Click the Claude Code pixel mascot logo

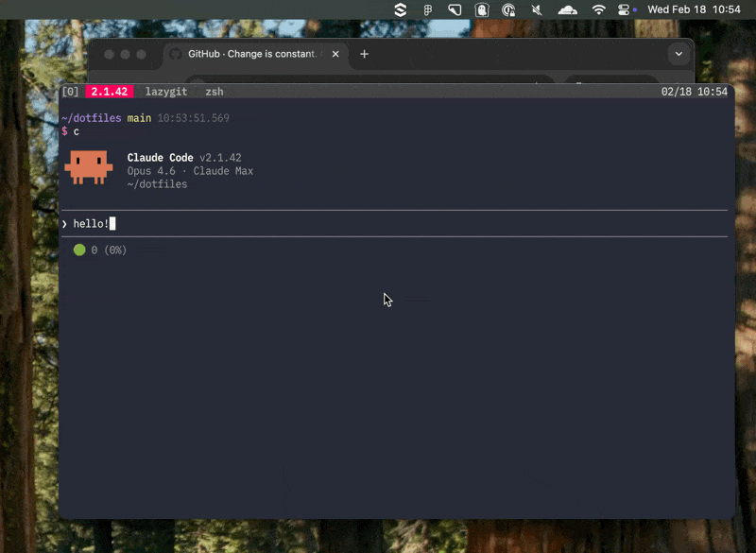(x=89, y=166)
